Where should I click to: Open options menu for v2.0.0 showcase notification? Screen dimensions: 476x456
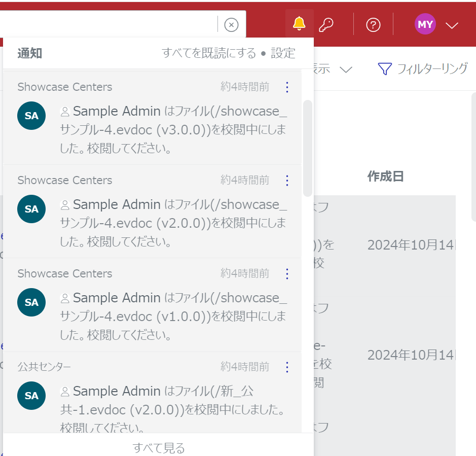[287, 181]
